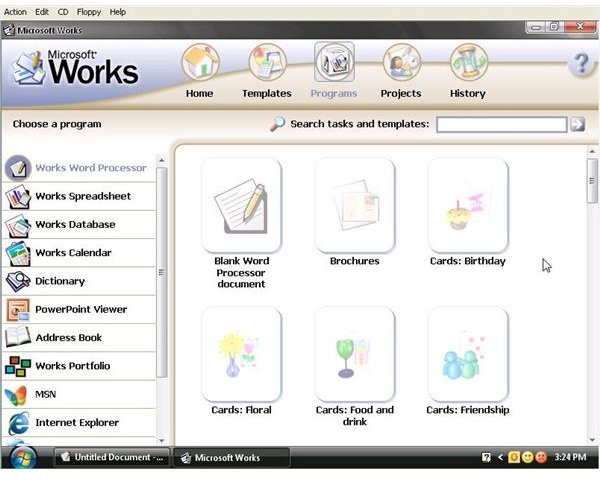Viewport: 600px width, 482px height.
Task: Open the Brochures template thumbnail
Action: coord(354,205)
